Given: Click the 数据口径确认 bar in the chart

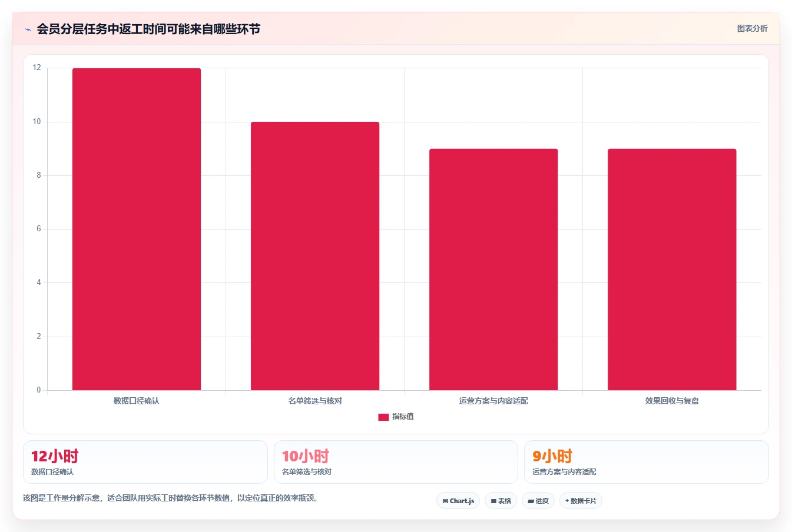Looking at the screenshot, I should (x=137, y=229).
